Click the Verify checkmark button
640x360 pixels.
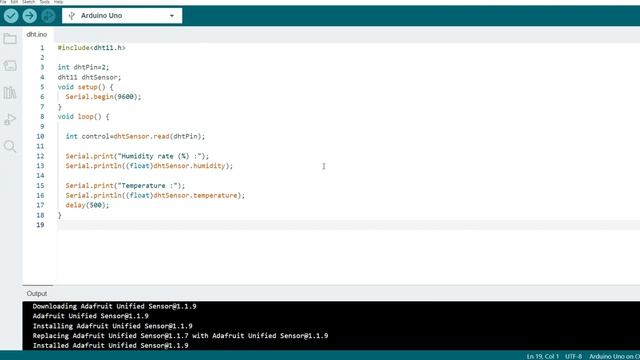pos(11,16)
